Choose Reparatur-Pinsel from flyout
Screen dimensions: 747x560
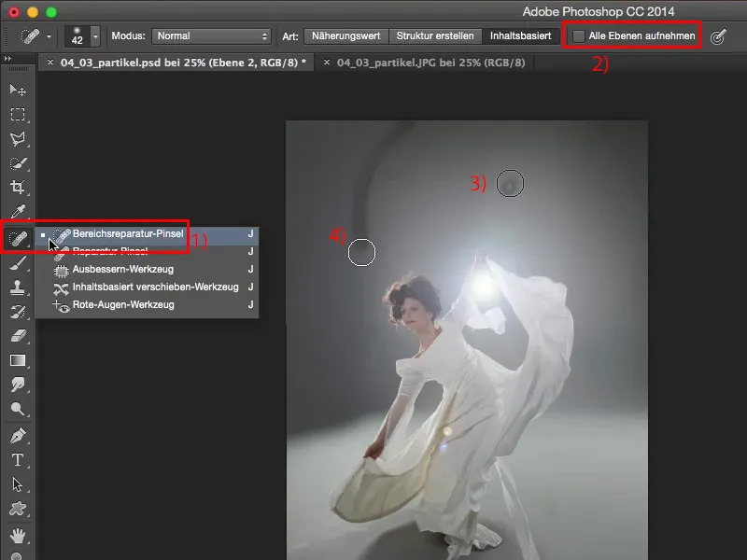[148, 251]
